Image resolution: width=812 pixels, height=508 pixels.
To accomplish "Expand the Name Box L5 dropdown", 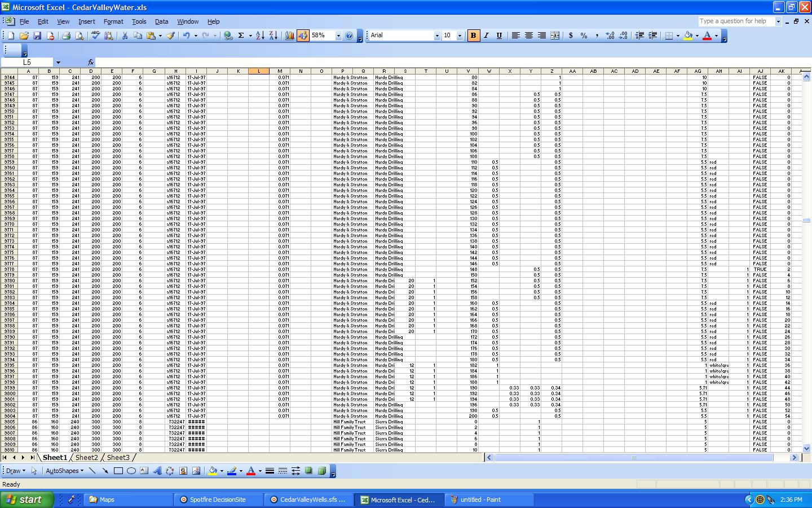I will pyautogui.click(x=58, y=63).
